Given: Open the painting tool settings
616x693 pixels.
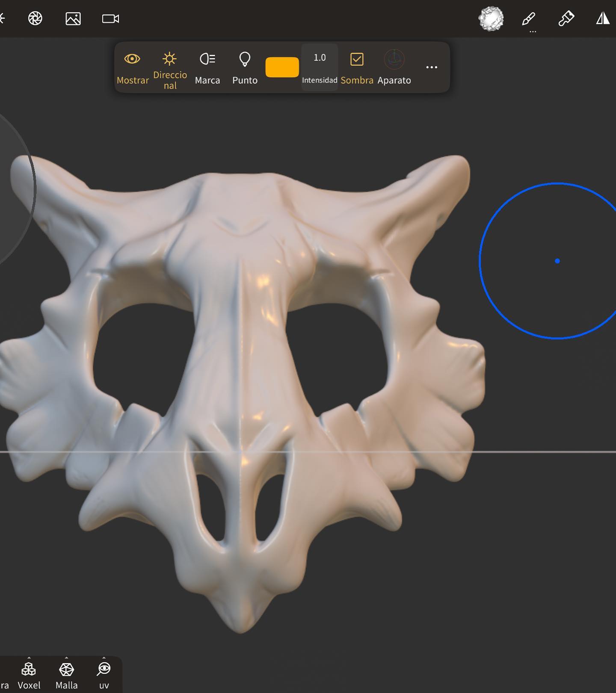Looking at the screenshot, I should coord(566,18).
